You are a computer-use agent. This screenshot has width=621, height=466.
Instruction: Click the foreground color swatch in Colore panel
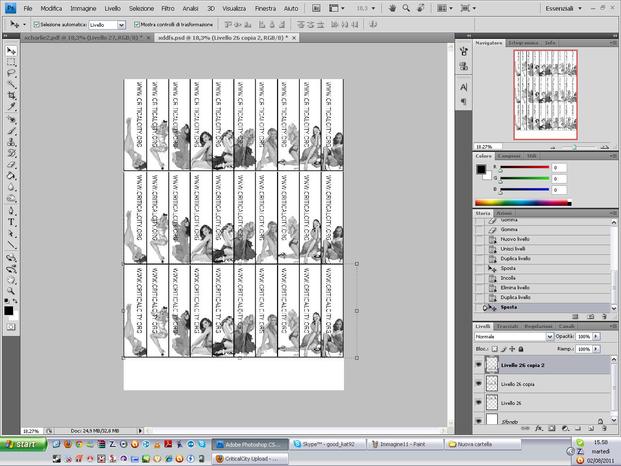click(481, 169)
